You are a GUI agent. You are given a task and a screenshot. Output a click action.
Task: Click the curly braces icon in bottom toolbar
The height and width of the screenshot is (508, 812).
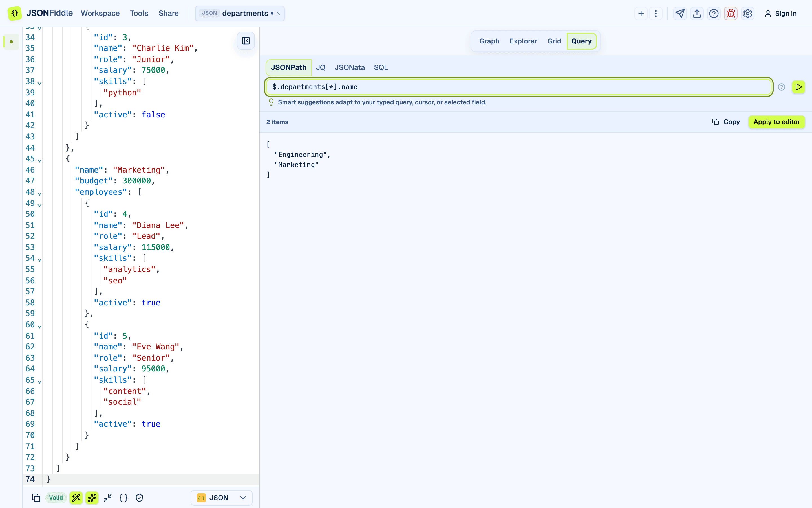click(x=123, y=498)
